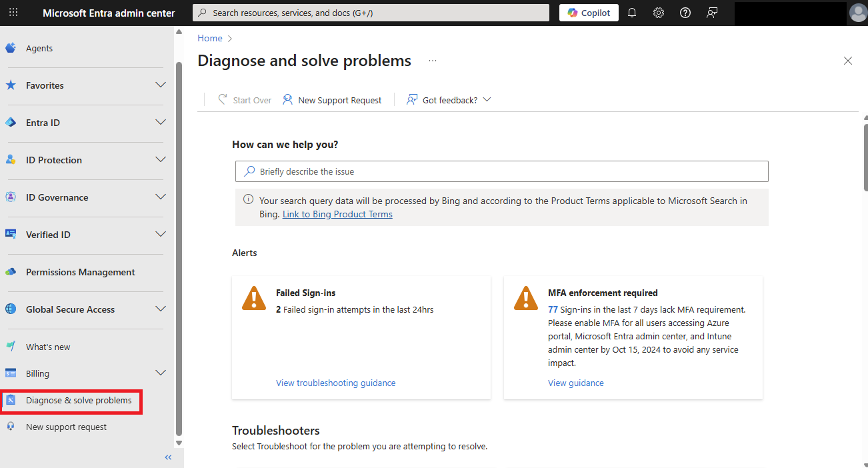Open the notifications bell
Image resolution: width=868 pixels, height=468 pixels.
632,13
